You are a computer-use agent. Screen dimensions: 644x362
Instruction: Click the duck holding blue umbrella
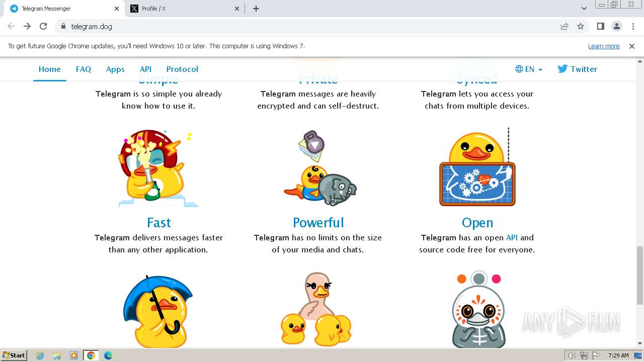click(x=158, y=312)
